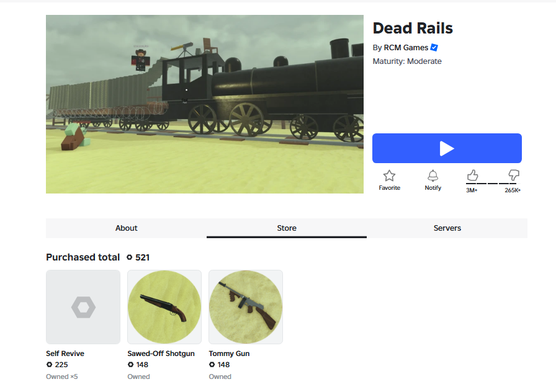This screenshot has width=556, height=392.
Task: Click the Notify bell icon
Action: point(433,176)
